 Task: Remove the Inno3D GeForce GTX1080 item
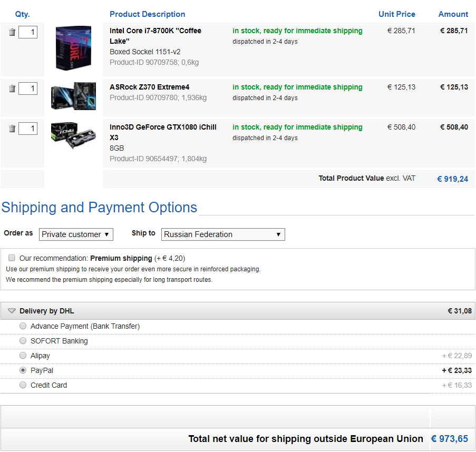(x=12, y=129)
